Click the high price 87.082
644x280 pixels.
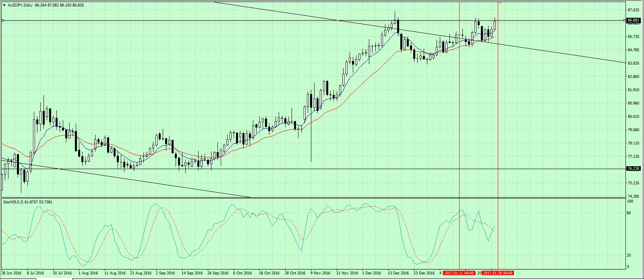tap(53, 5)
